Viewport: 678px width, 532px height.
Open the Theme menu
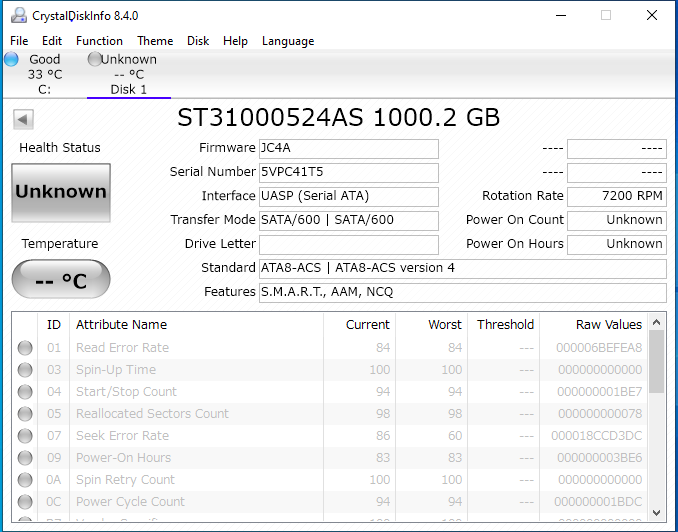tap(155, 41)
